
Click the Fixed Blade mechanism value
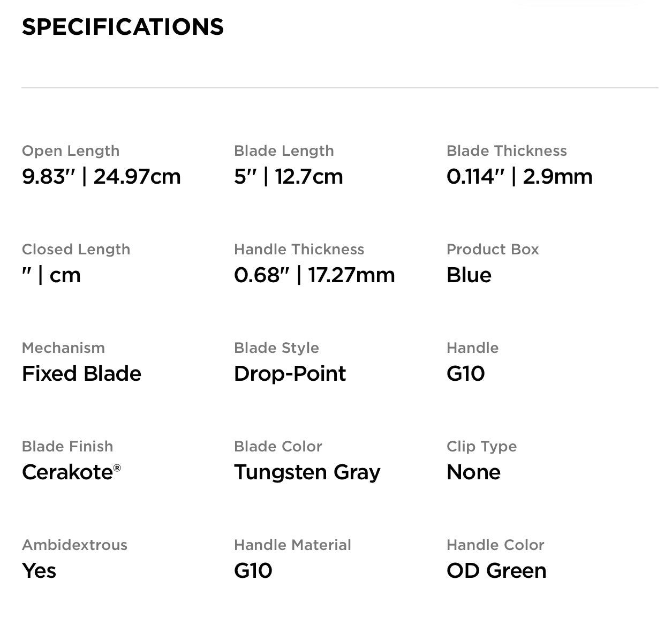pos(81,374)
